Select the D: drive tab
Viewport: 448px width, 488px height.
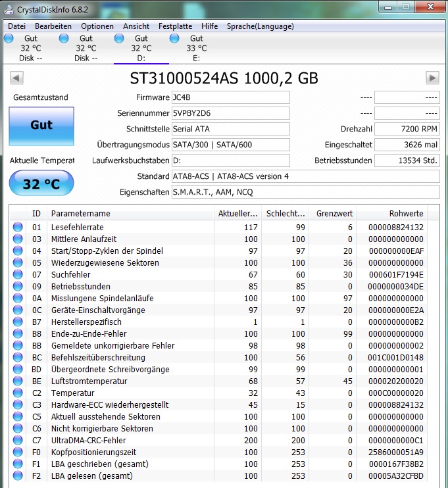(x=141, y=48)
